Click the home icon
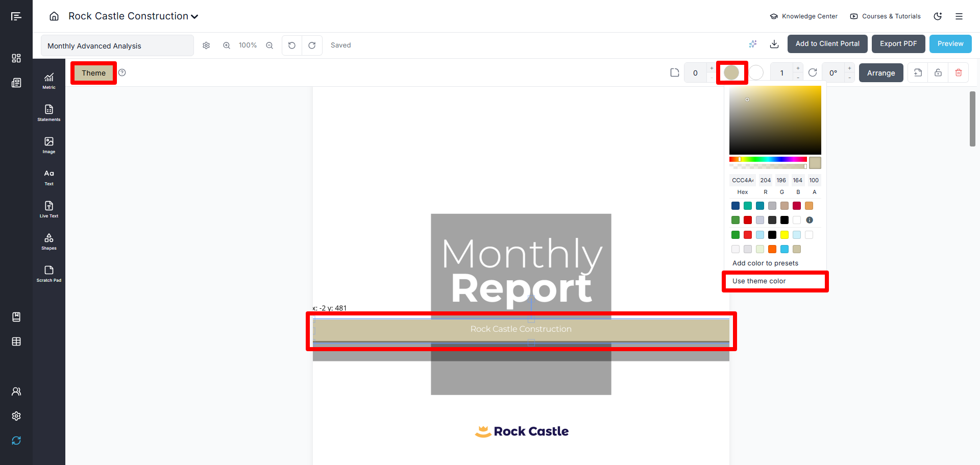The width and height of the screenshot is (980, 465). (54, 16)
